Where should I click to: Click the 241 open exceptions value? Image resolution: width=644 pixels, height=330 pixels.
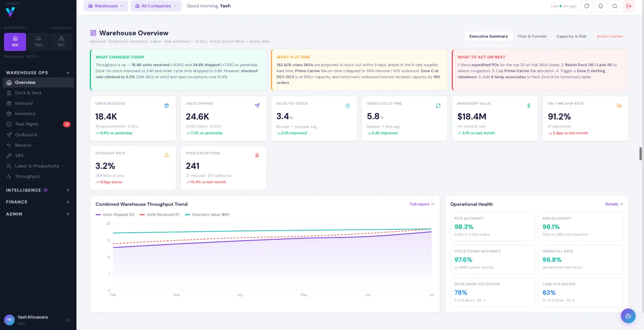(192, 166)
